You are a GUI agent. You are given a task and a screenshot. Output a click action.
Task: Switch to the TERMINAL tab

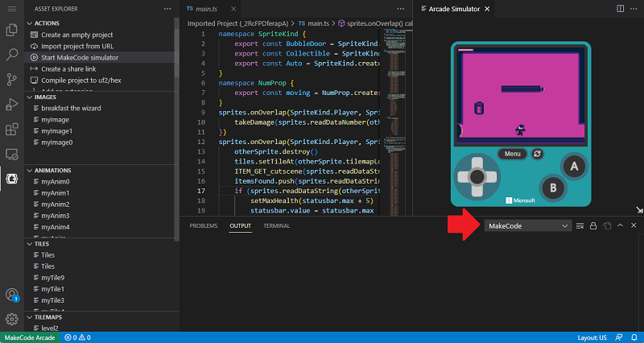276,226
